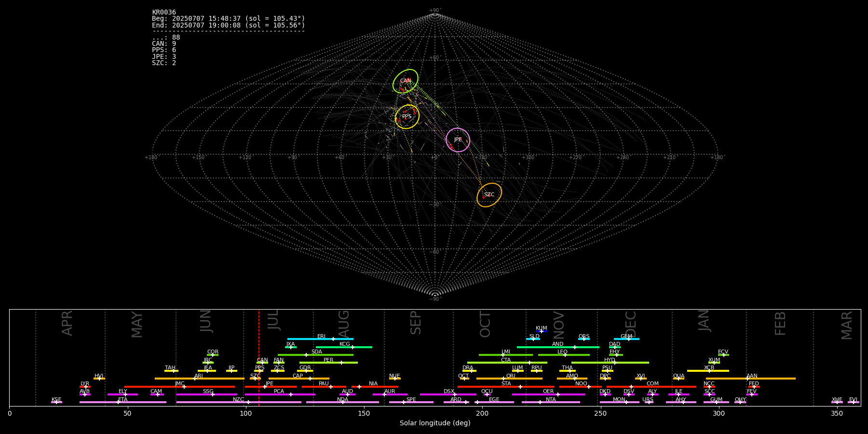Viewport: 868px width, 434px height.
Task: Click the MON shower label
Action: click(619, 400)
